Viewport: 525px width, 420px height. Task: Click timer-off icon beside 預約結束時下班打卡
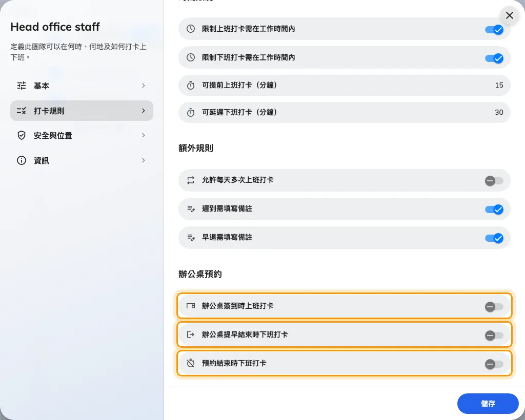click(191, 363)
